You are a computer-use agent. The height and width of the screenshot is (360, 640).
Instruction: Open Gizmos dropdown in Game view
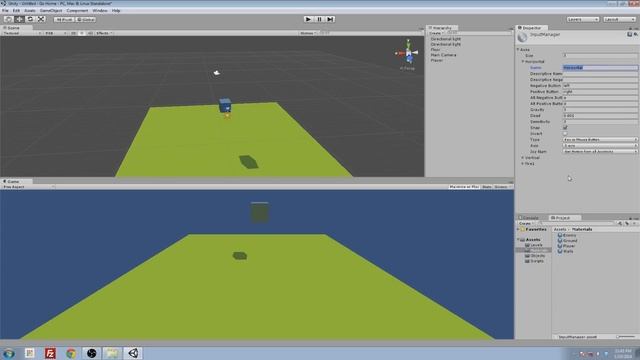(502, 187)
